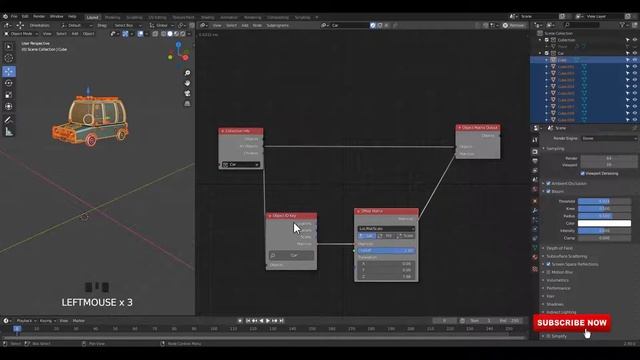Select the Annotate tool in viewport toolbar
This screenshot has width=640, height=360.
click(9, 120)
